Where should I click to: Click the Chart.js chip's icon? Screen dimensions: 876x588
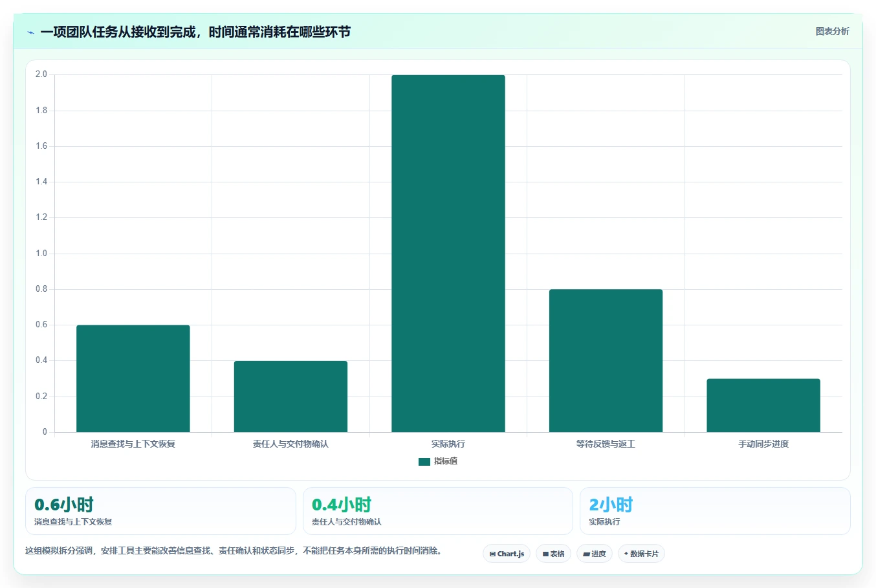tap(492, 554)
